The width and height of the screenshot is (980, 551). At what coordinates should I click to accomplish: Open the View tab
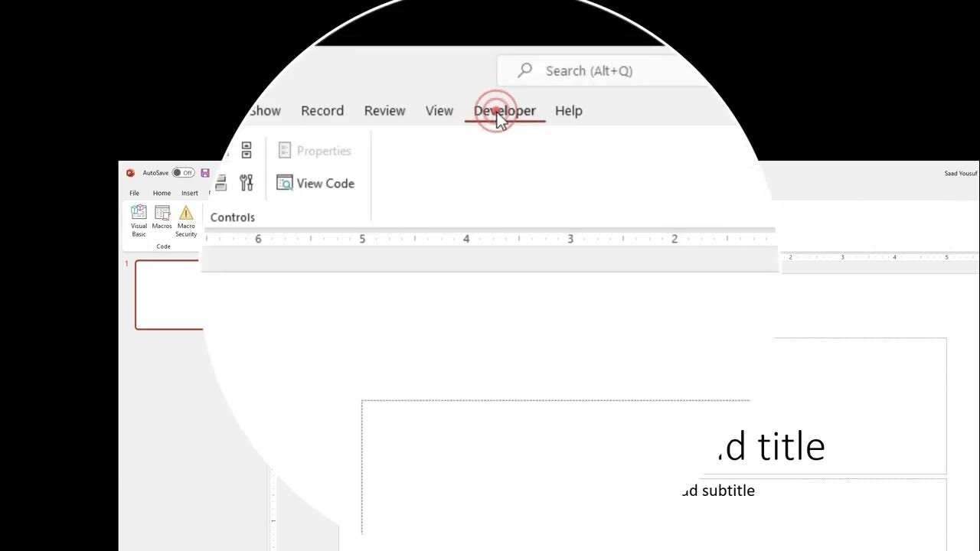(x=439, y=110)
